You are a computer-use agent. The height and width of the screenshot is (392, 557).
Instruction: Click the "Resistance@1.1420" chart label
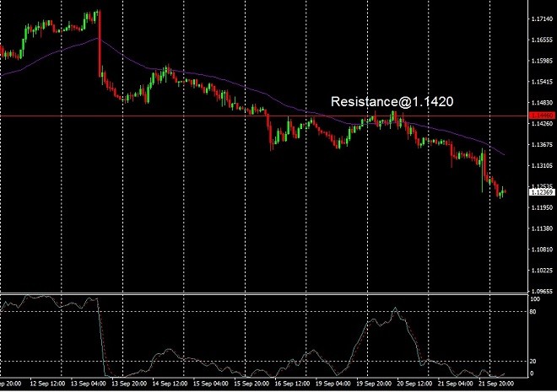click(x=392, y=101)
